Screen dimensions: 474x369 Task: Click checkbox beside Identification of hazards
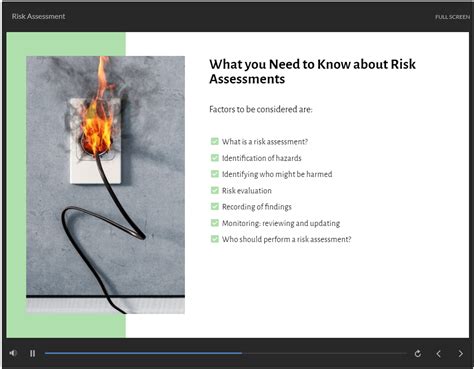pyautogui.click(x=215, y=158)
